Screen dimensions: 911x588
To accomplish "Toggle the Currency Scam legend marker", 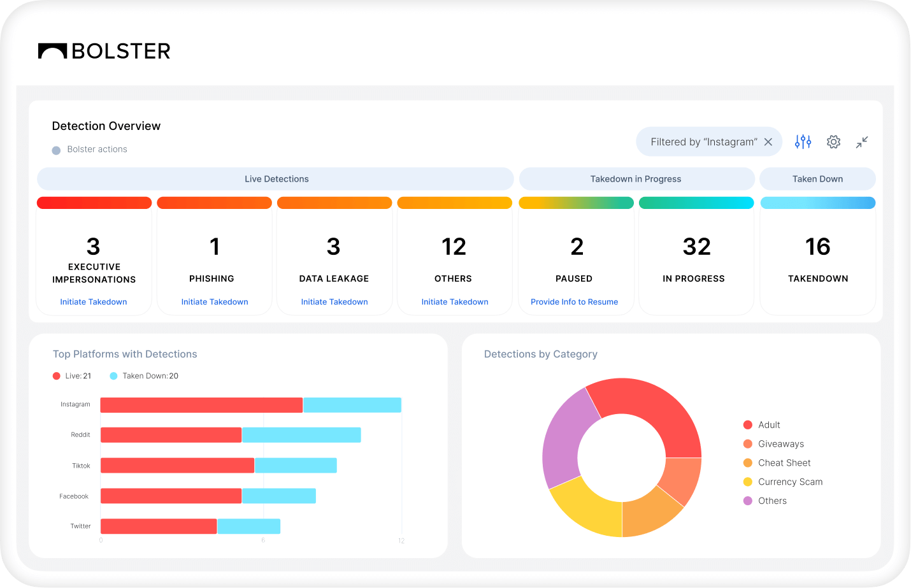I will pyautogui.click(x=748, y=482).
